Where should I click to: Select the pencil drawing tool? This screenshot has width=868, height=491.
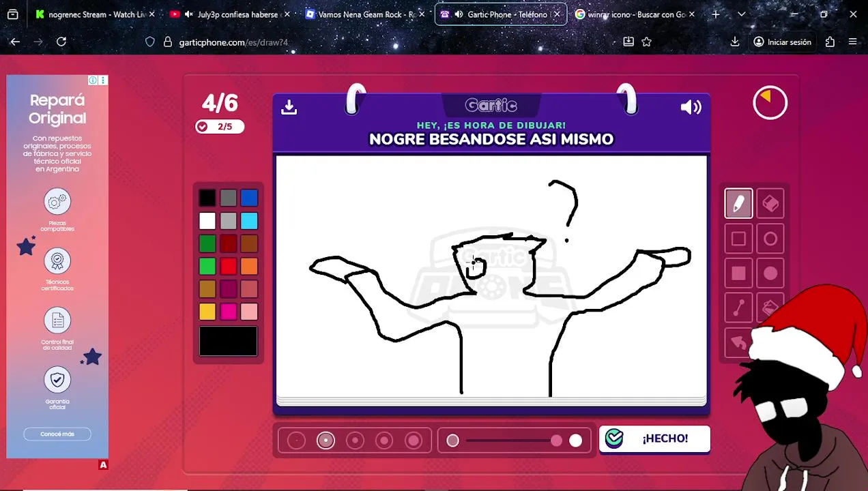pos(738,203)
